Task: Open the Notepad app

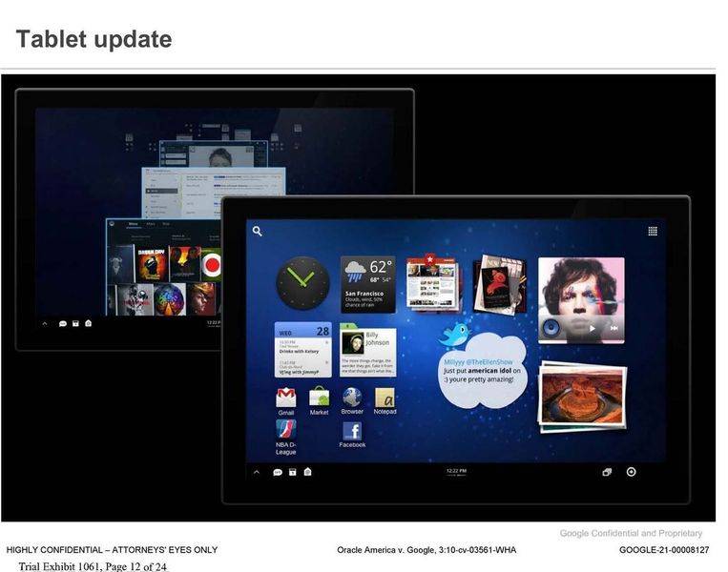Action: click(x=385, y=397)
